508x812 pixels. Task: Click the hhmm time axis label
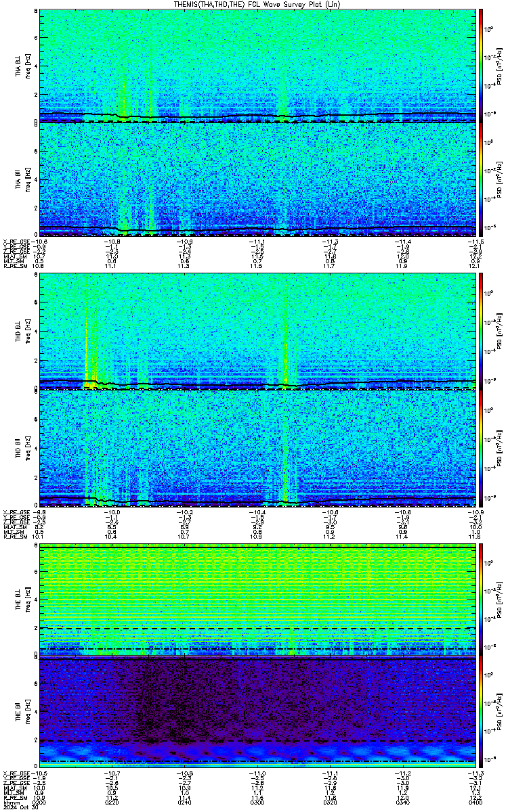tap(10, 802)
